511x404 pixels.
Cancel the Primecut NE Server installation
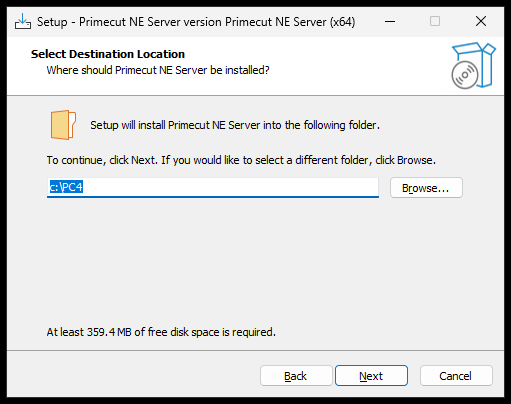pyautogui.click(x=456, y=376)
